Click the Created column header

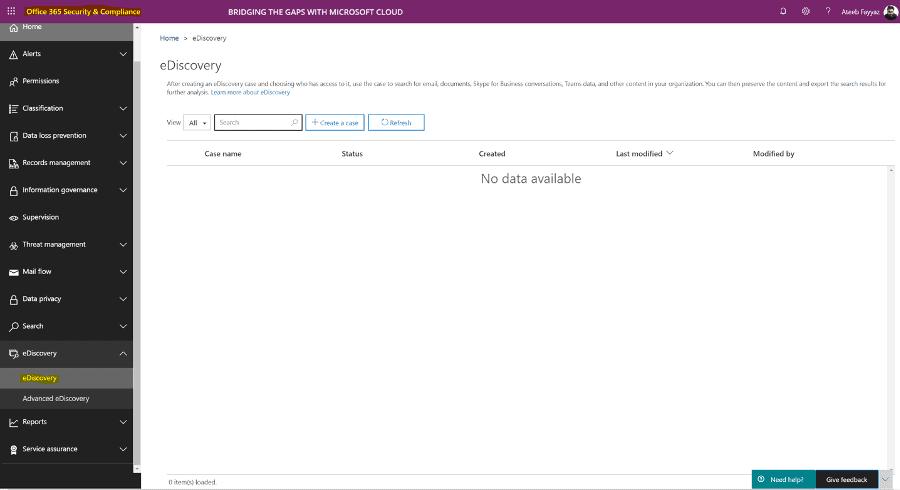click(x=492, y=154)
